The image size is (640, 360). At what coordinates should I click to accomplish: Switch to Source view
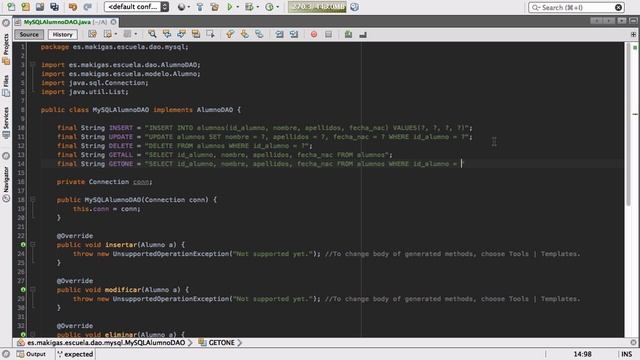coord(29,34)
